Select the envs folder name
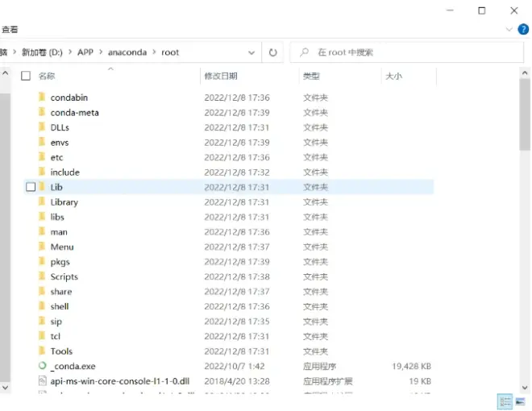Image resolution: width=532 pixels, height=411 pixels. tap(60, 143)
